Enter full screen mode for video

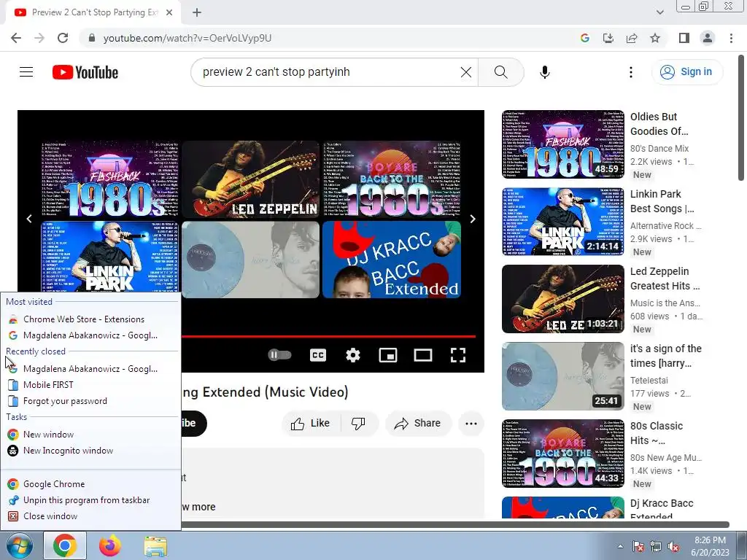(458, 355)
